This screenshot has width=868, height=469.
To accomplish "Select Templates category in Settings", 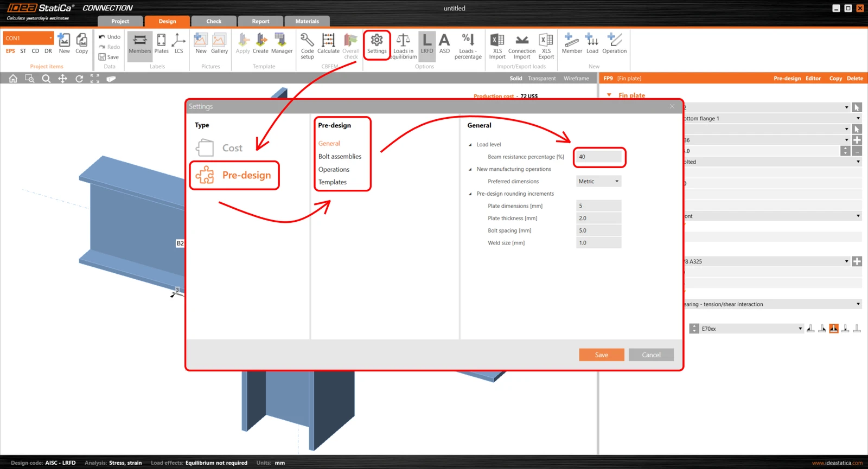I will (x=332, y=182).
